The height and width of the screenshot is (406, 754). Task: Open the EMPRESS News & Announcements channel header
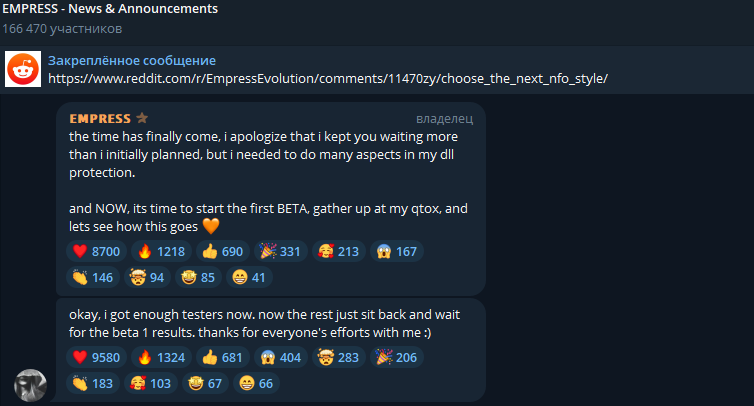(110, 9)
